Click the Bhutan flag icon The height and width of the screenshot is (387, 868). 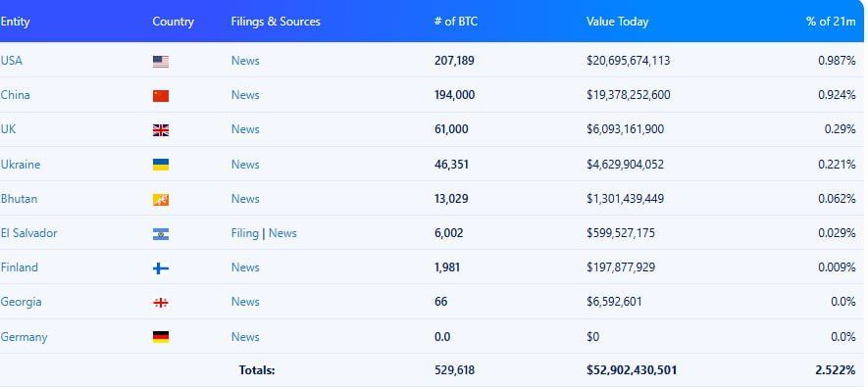(161, 199)
